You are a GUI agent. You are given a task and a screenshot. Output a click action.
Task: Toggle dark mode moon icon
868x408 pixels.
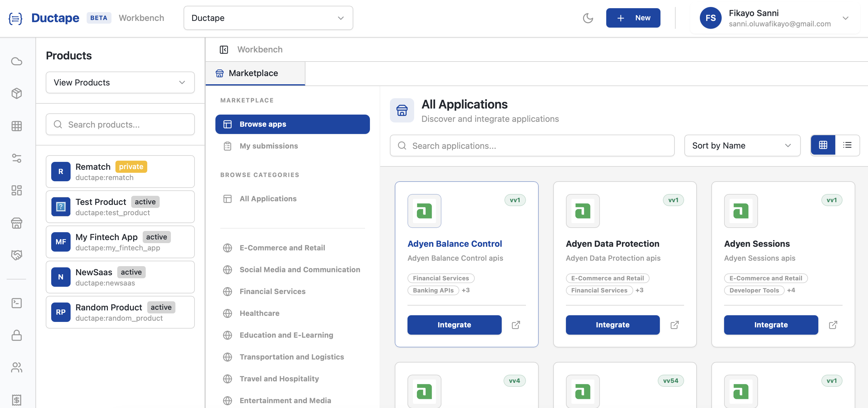point(588,18)
